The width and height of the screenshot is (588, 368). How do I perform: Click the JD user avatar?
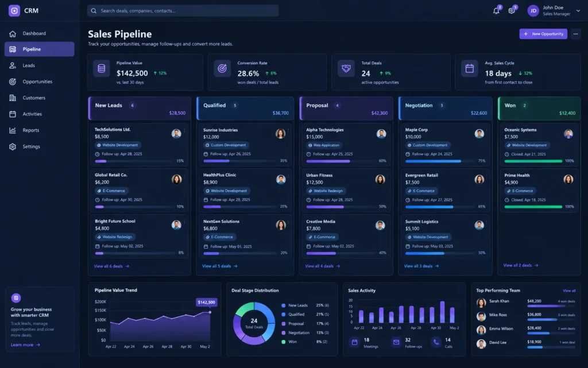[x=533, y=11]
